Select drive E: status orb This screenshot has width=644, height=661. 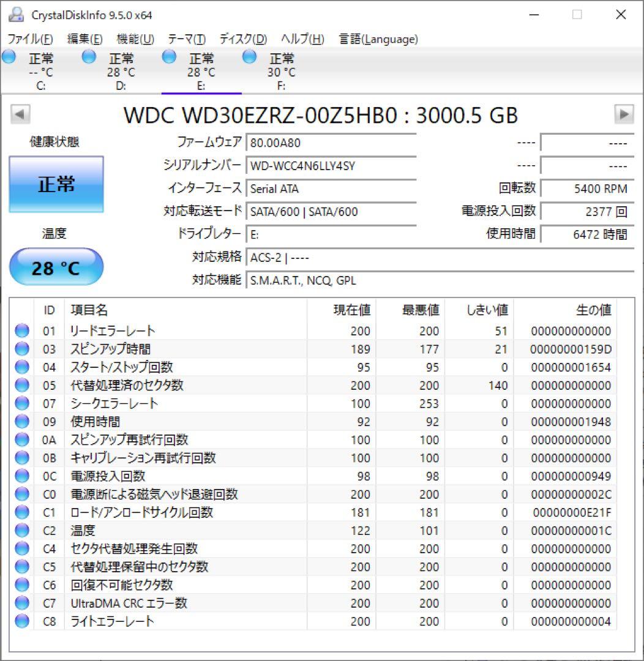(169, 57)
